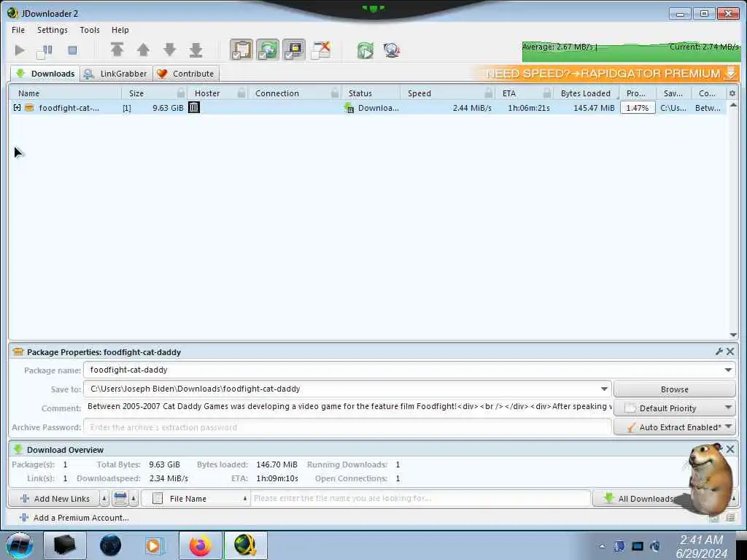The height and width of the screenshot is (560, 747).
Task: Click the JDownloader taskbar icon
Action: click(245, 545)
